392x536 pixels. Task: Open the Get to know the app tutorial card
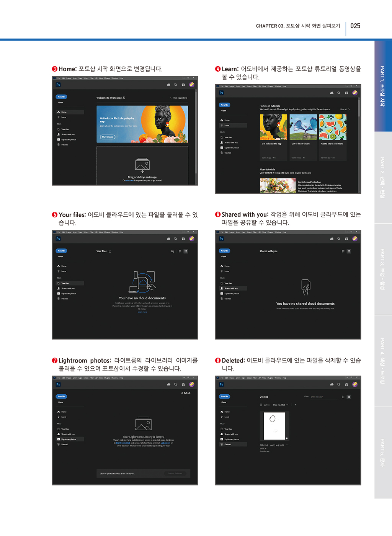click(x=273, y=137)
